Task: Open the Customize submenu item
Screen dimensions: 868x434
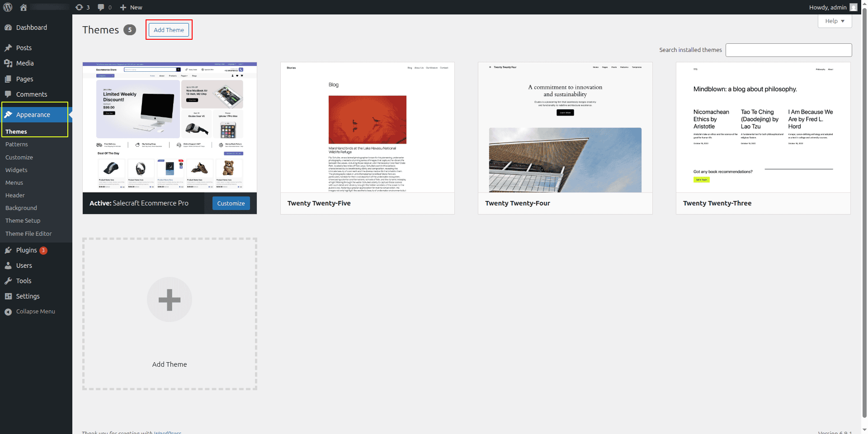Action: point(19,157)
